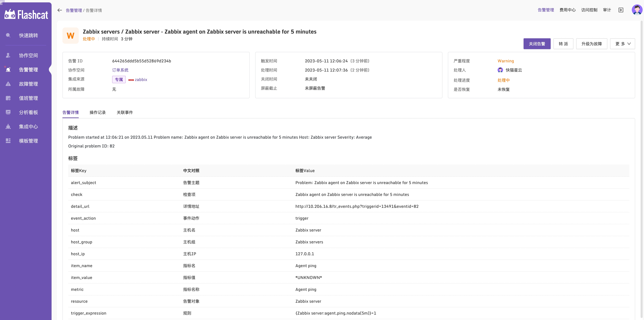Open the video tutorial icon at top right

point(621,10)
